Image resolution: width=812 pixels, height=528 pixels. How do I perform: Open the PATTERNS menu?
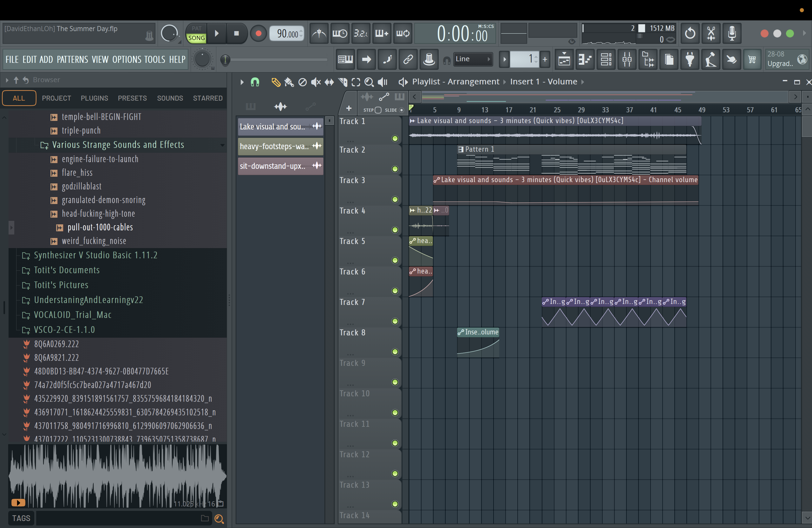tap(72, 59)
